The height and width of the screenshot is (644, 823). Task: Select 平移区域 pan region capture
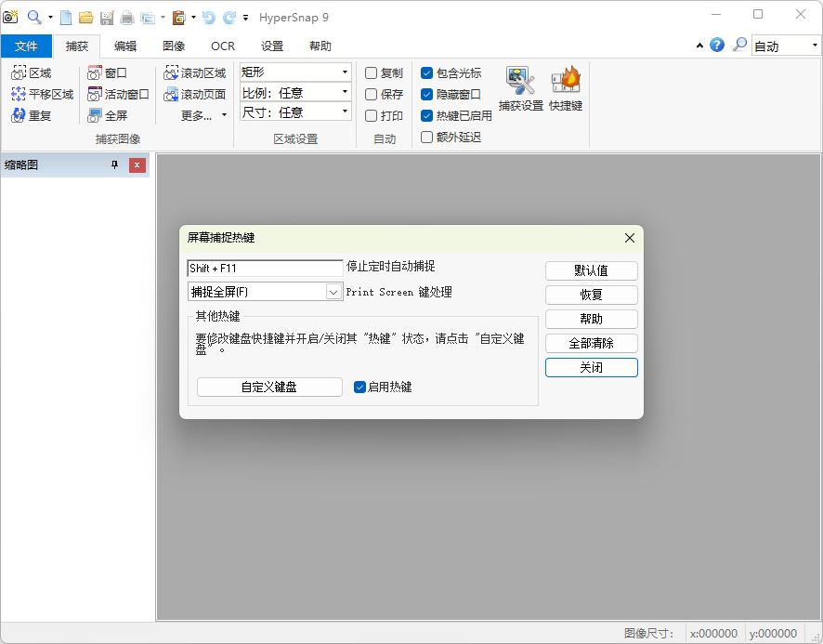[42, 94]
